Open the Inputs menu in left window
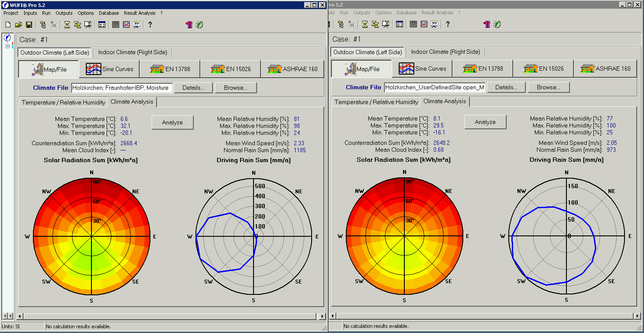This screenshot has width=644, height=333. (30, 13)
